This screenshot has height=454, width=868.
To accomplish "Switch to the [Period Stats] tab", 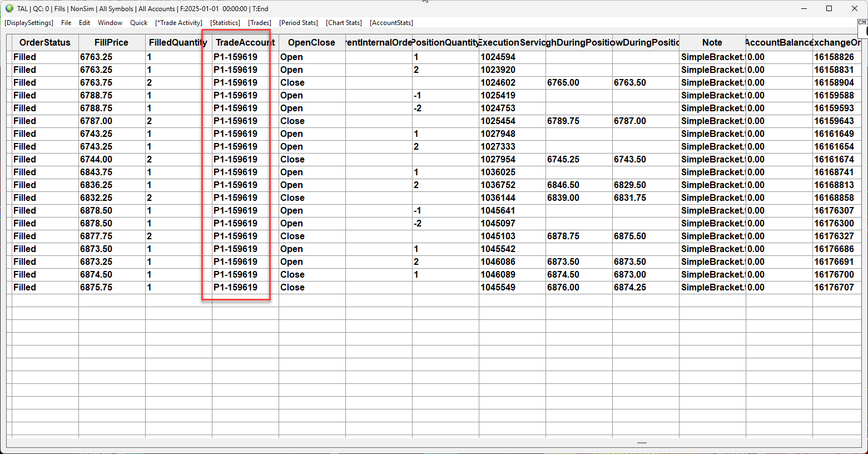I will click(x=299, y=23).
